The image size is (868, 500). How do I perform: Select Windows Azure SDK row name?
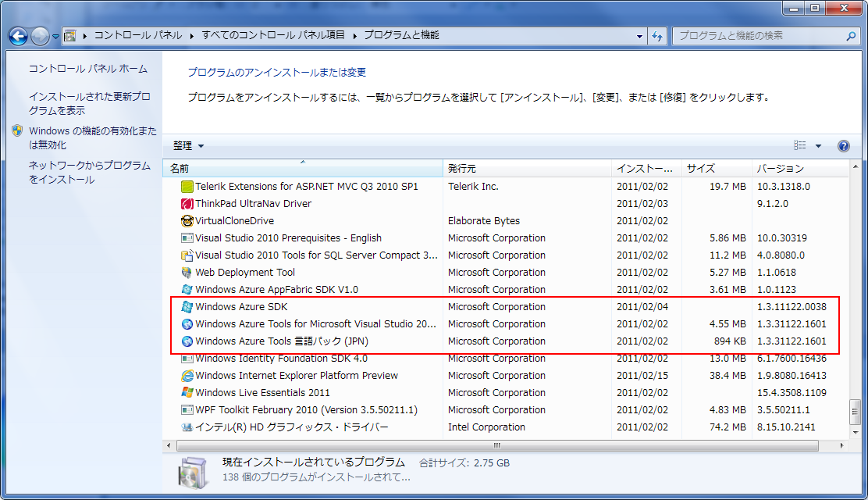coord(241,307)
